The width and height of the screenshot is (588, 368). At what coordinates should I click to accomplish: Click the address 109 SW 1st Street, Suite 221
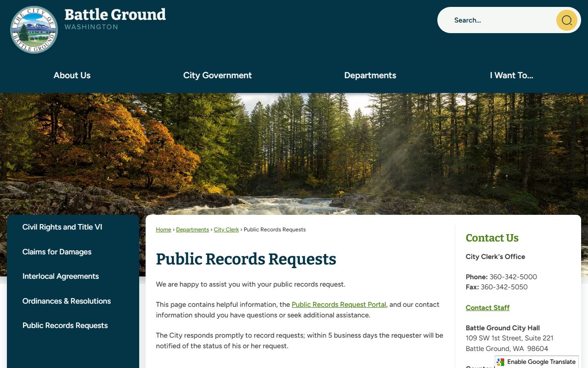(509, 338)
